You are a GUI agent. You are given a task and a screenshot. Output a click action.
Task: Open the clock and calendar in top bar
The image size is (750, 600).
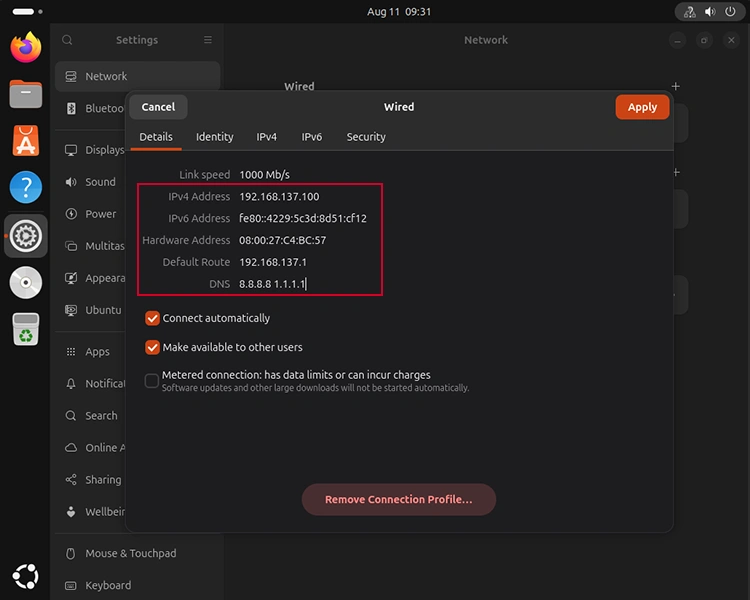pyautogui.click(x=399, y=11)
